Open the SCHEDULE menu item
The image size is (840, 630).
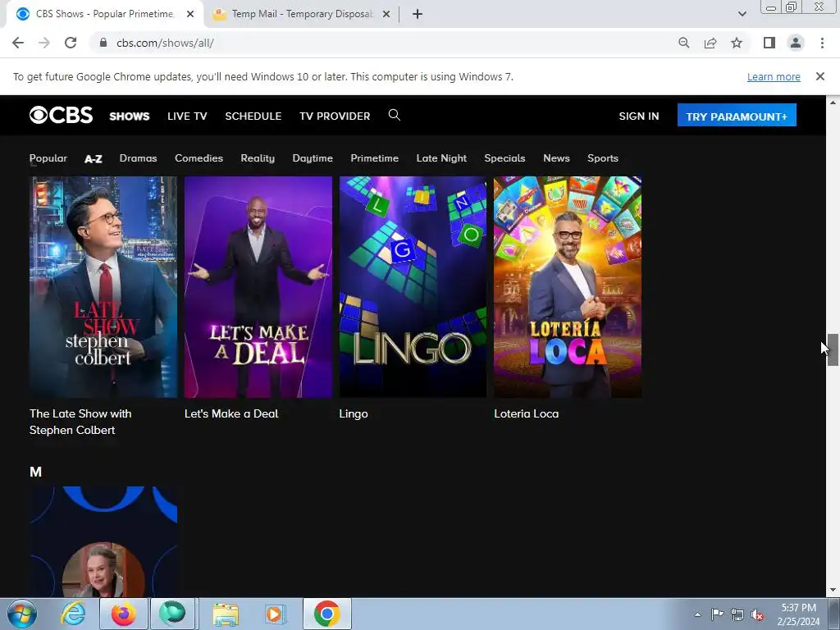253,116
